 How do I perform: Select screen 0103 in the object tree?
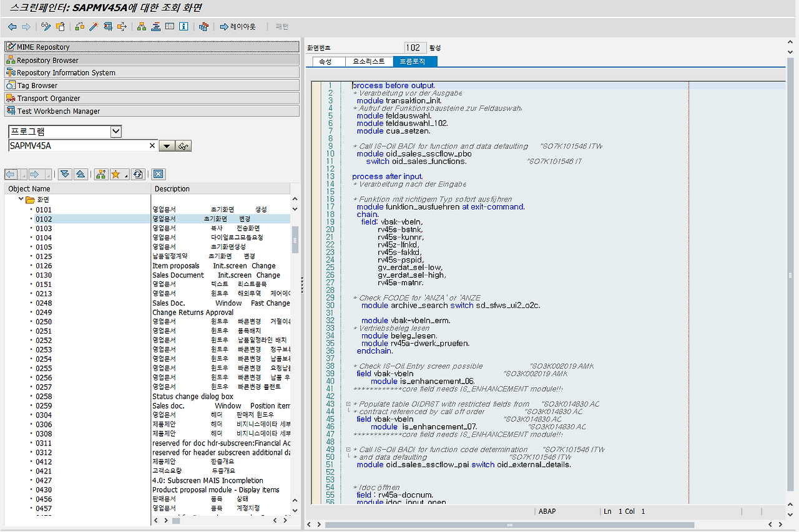44,228
